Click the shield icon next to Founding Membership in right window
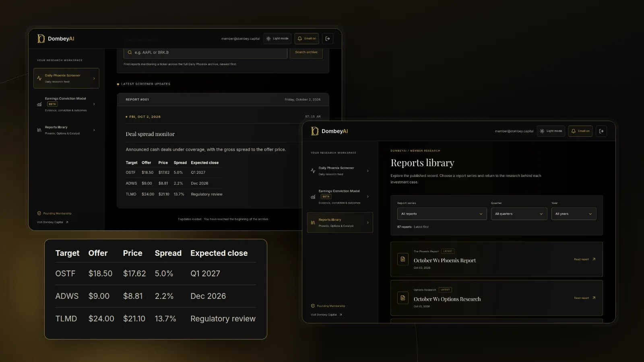 [313, 306]
